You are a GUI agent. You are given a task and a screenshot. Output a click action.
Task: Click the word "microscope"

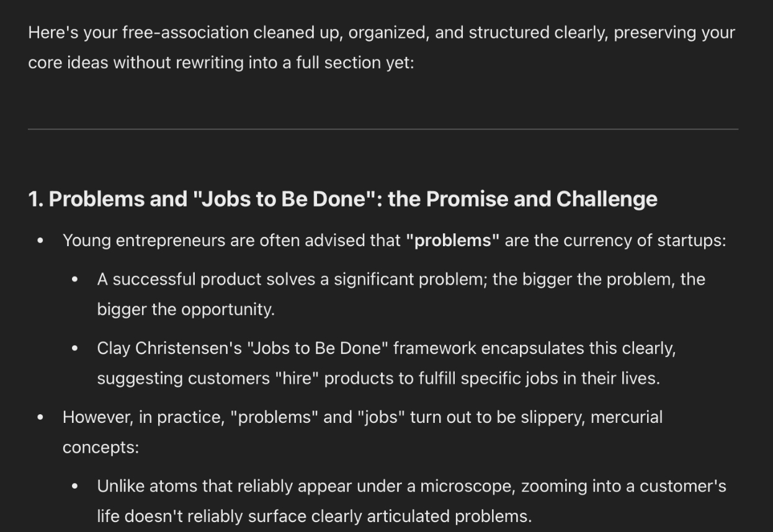point(464,486)
